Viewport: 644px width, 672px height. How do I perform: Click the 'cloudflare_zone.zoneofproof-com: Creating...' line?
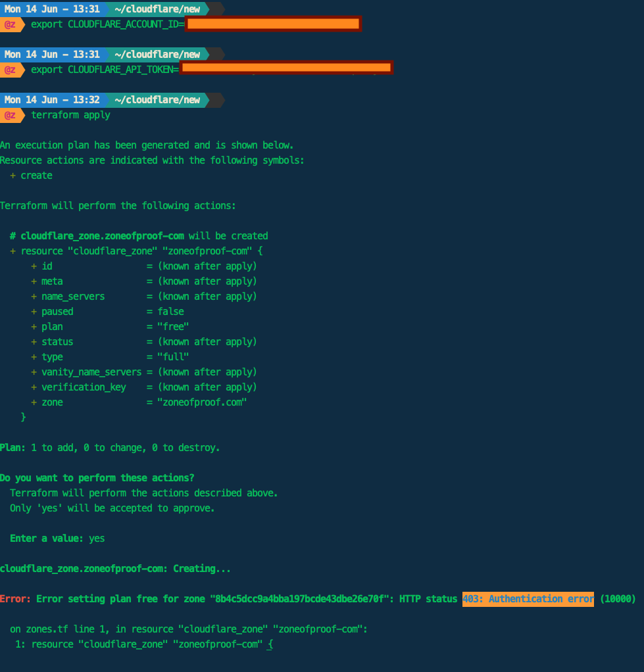click(x=115, y=569)
